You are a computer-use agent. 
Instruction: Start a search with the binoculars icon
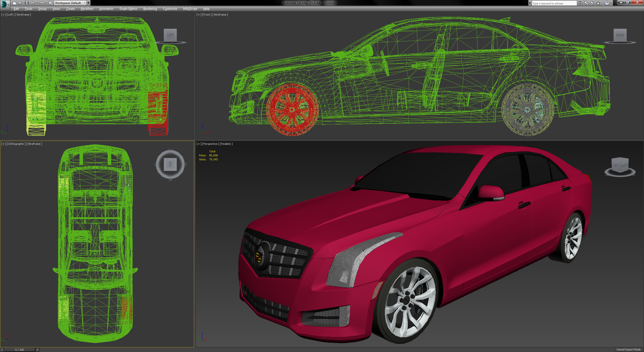pos(580,3)
